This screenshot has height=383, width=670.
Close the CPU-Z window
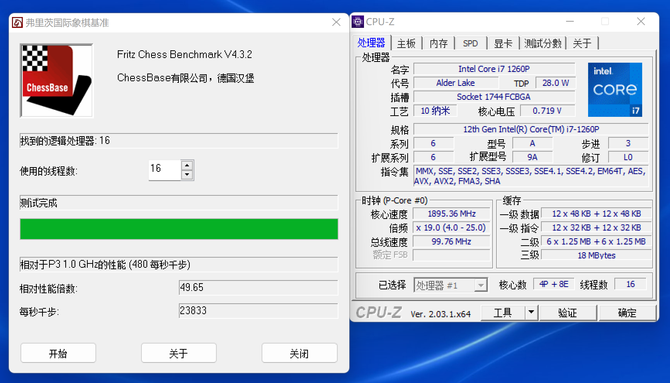click(641, 21)
